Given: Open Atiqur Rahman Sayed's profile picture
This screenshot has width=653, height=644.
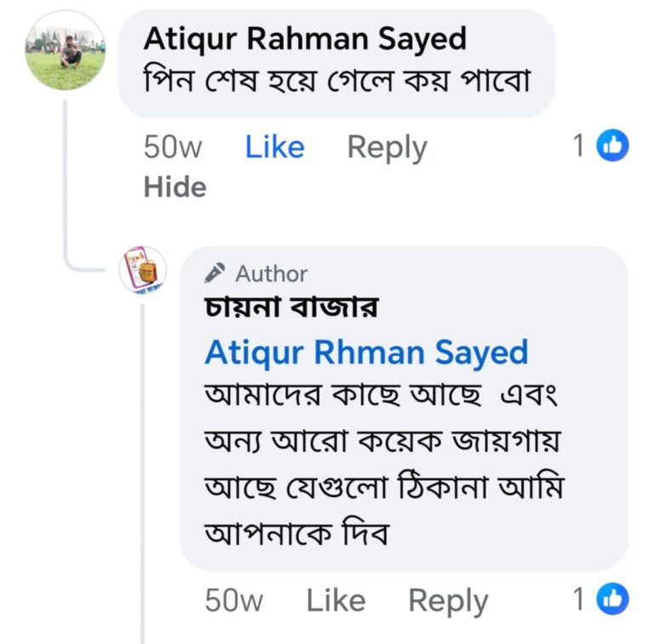Looking at the screenshot, I should 65,50.
